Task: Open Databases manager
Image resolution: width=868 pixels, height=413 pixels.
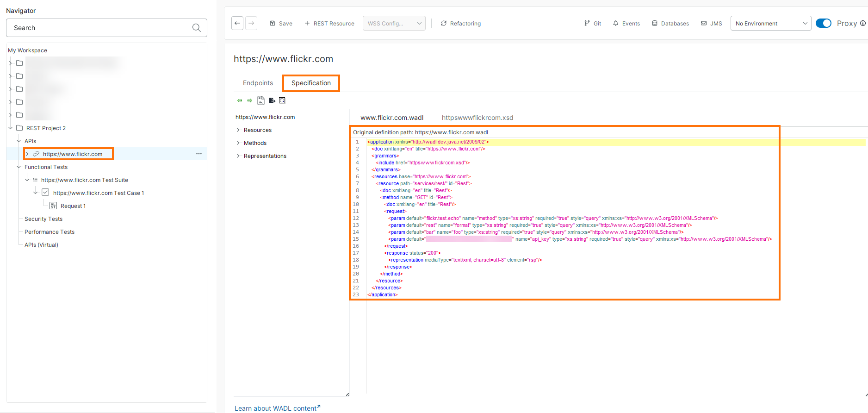Action: tap(670, 23)
